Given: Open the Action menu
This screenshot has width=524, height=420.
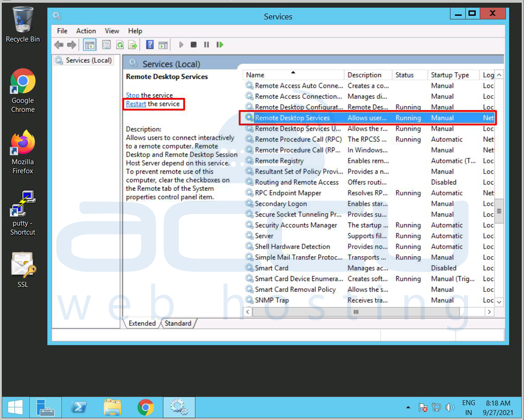Looking at the screenshot, I should 86,31.
